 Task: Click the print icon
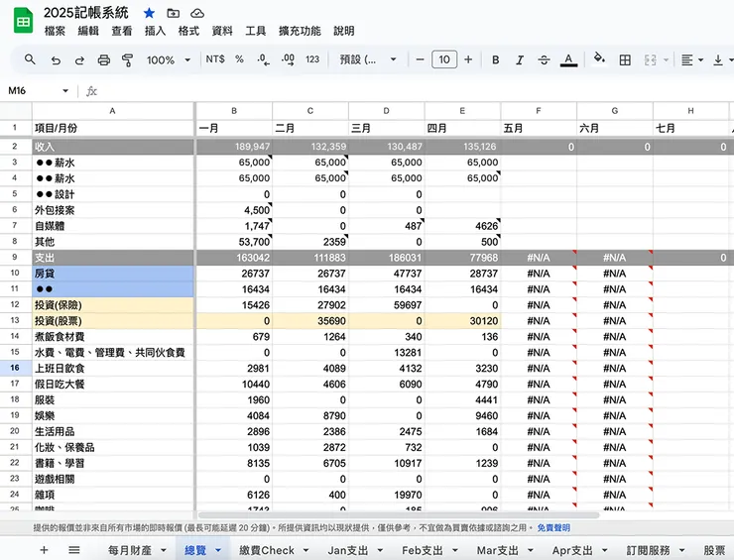[104, 59]
